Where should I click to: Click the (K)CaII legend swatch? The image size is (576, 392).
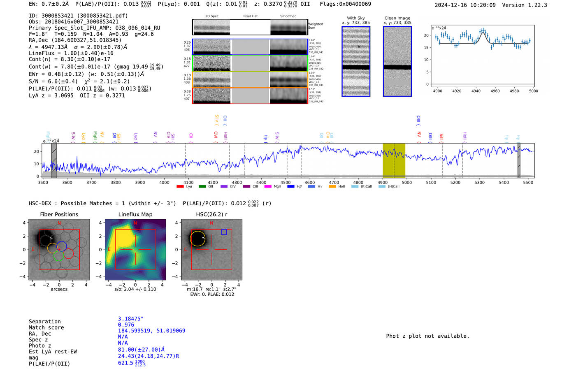click(x=355, y=186)
